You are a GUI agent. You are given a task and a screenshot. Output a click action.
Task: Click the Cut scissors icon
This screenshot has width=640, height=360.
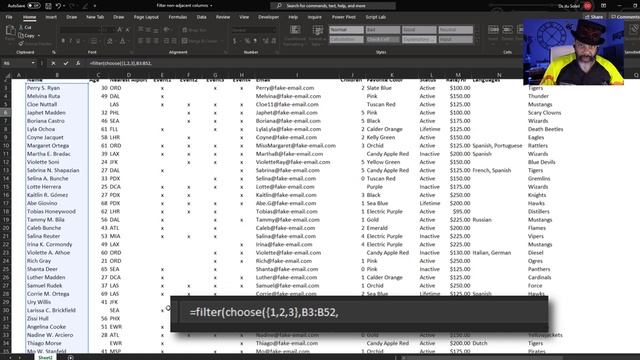coord(21,27)
